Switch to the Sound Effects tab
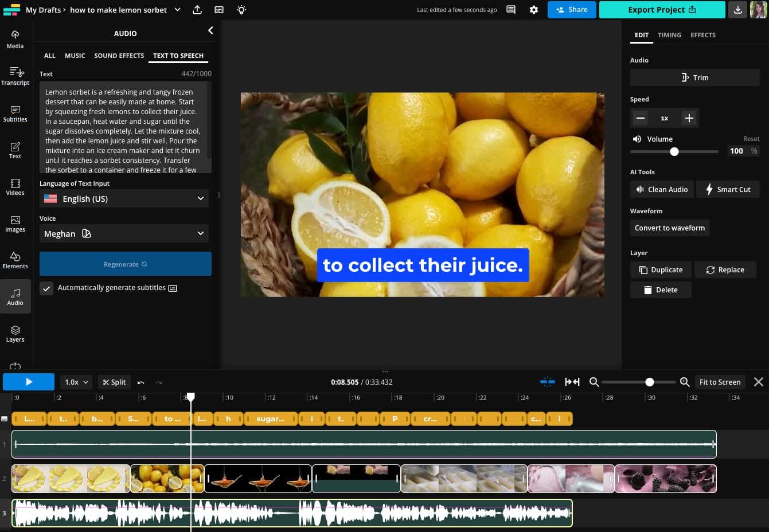Screen dimensions: 769x532 (119, 56)
